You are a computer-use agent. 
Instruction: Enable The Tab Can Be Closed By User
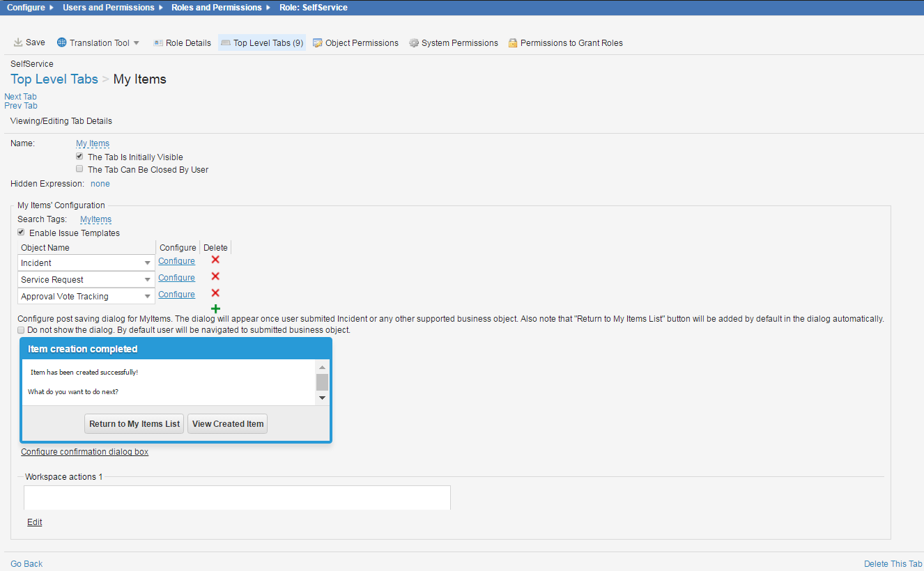point(79,169)
